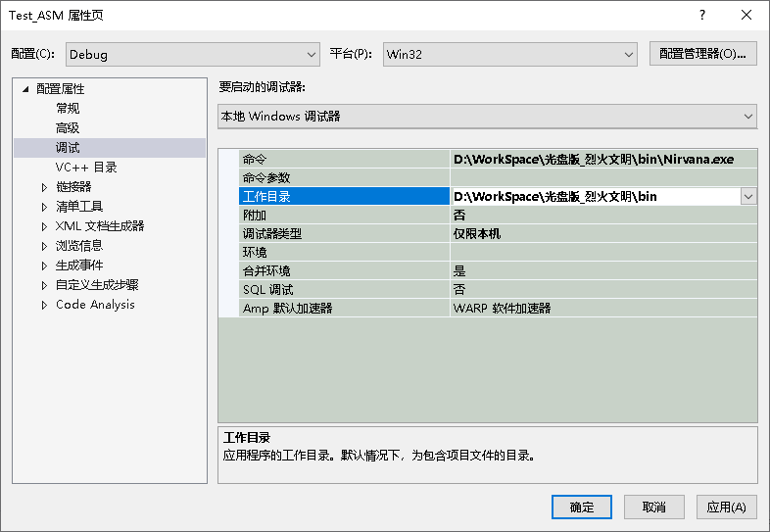
Task: Expand the Code Analysis node arrow
Action: 44,305
